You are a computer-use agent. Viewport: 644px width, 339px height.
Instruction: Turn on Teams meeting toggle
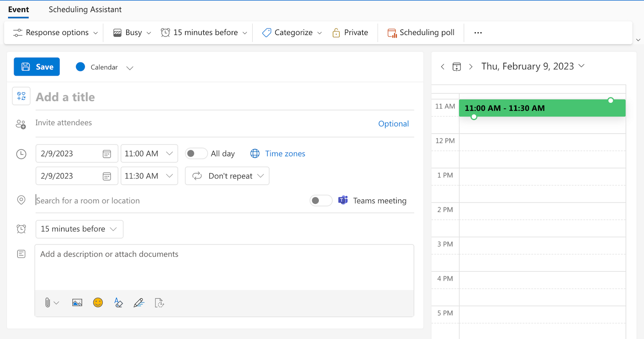coord(321,201)
